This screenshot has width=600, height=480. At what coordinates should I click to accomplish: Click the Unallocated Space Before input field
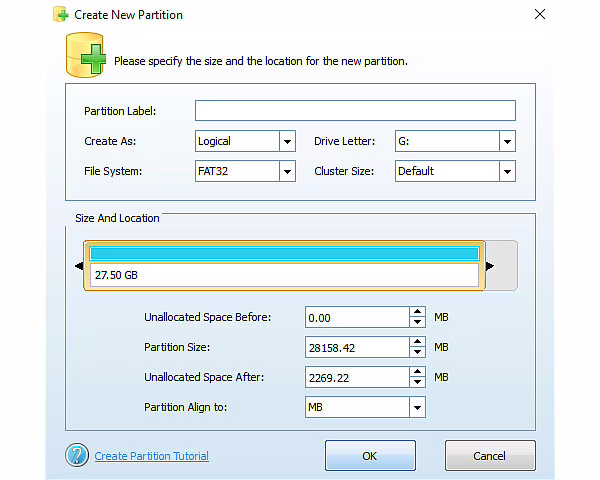pos(357,317)
